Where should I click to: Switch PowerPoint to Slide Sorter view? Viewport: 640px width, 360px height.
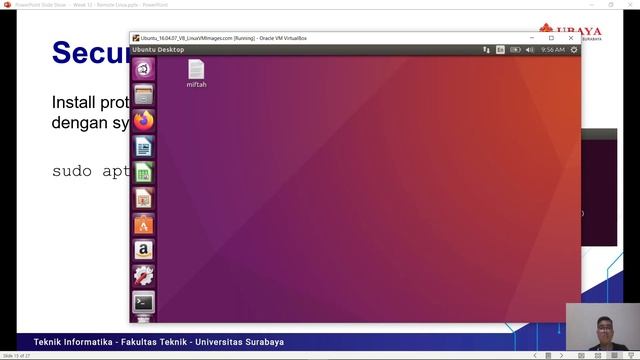click(598, 356)
